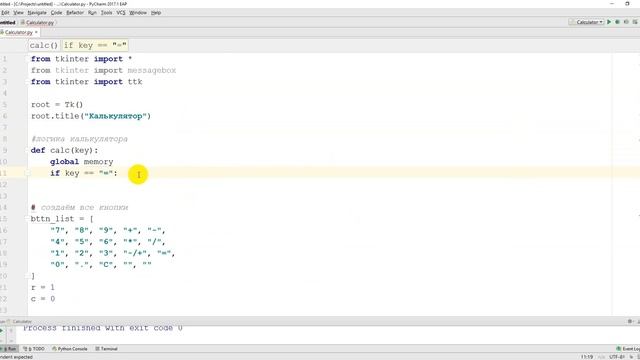Image resolution: width=640 pixels, height=360 pixels.
Task: Open Run panel settings gear icon
Action: click(630, 322)
